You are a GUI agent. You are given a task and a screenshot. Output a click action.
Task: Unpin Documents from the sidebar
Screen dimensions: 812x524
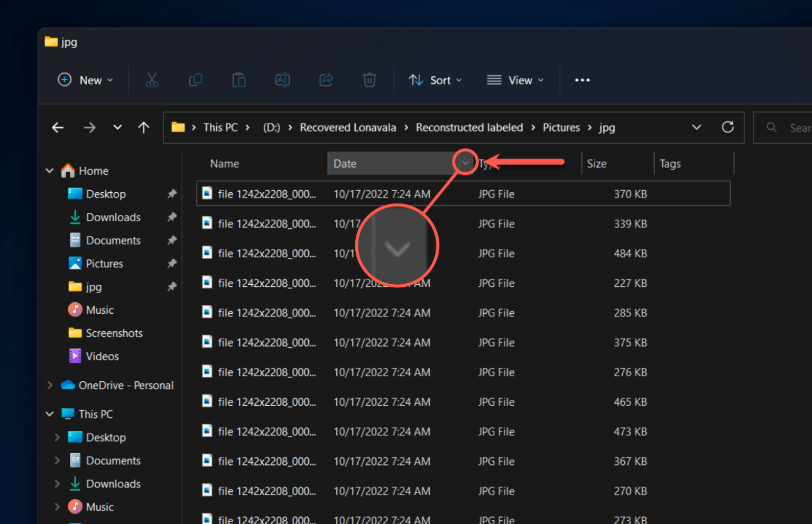[172, 240]
